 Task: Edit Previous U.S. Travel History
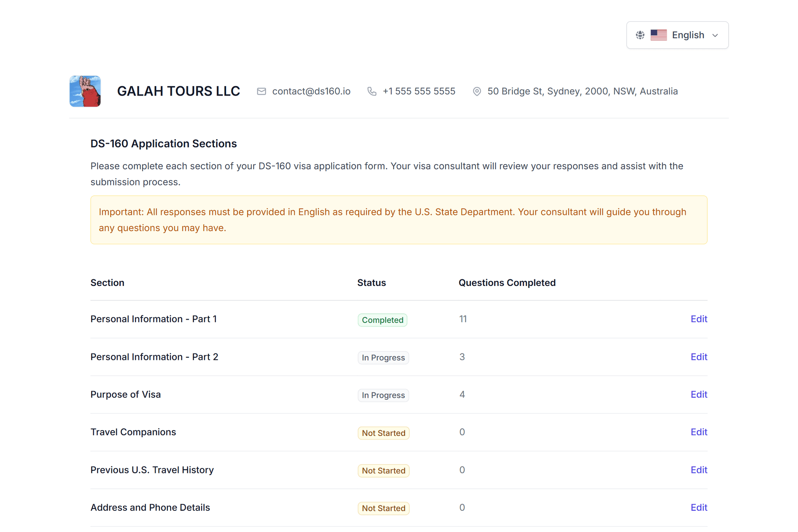click(x=699, y=470)
